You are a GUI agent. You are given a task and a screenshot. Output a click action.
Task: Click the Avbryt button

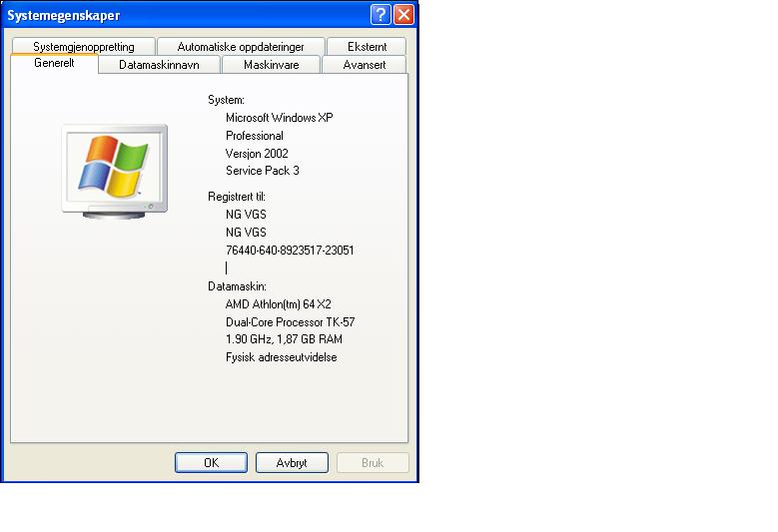tap(292, 462)
